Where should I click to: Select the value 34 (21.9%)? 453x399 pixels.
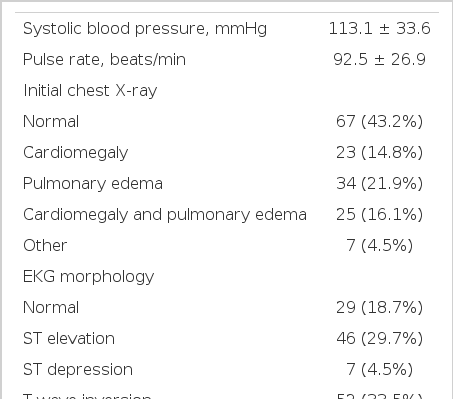(379, 183)
